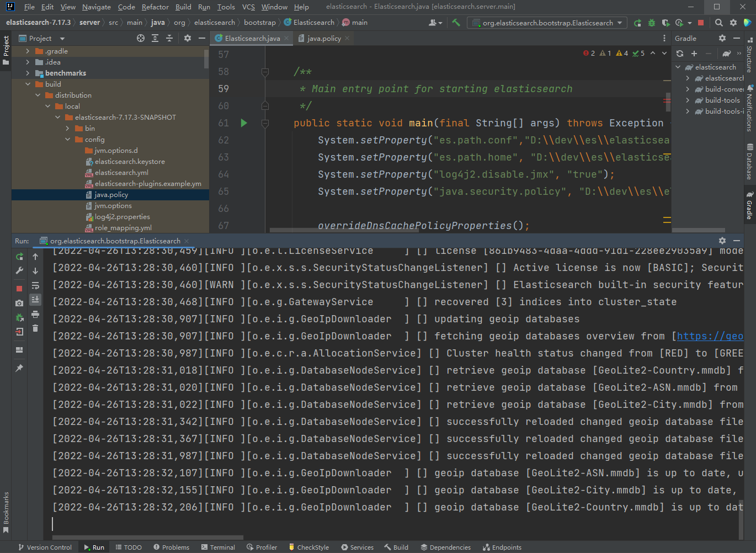Open the File menu
This screenshot has height=553, width=756.
click(x=29, y=7)
